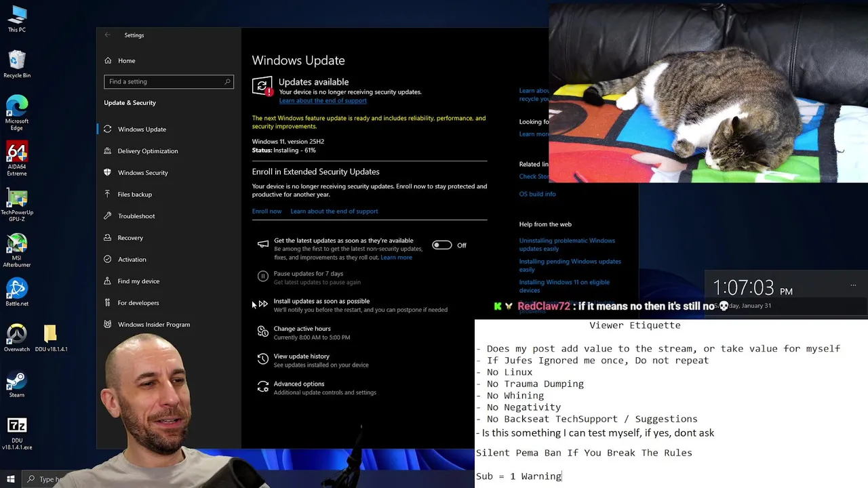Open OS build info link
868x488 pixels.
tap(537, 194)
